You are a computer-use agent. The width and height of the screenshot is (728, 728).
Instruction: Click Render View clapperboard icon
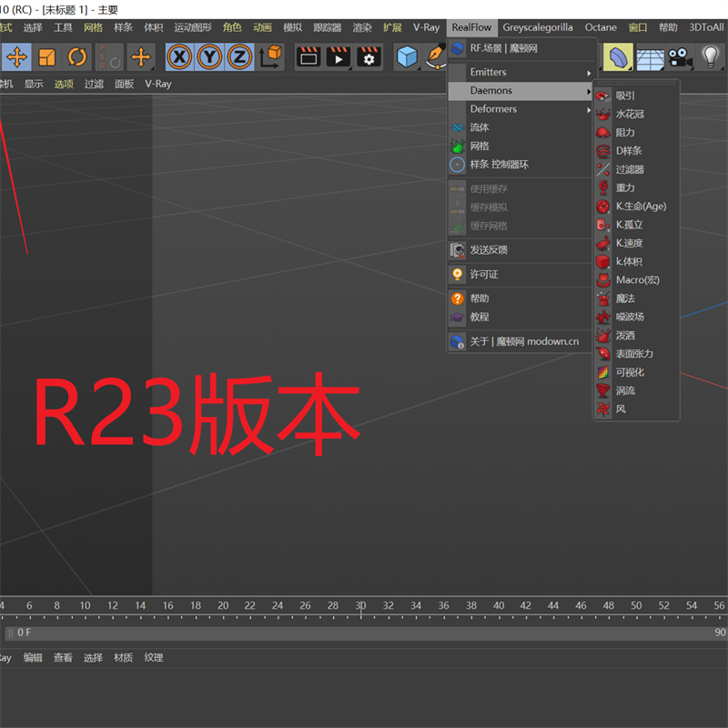[x=308, y=57]
